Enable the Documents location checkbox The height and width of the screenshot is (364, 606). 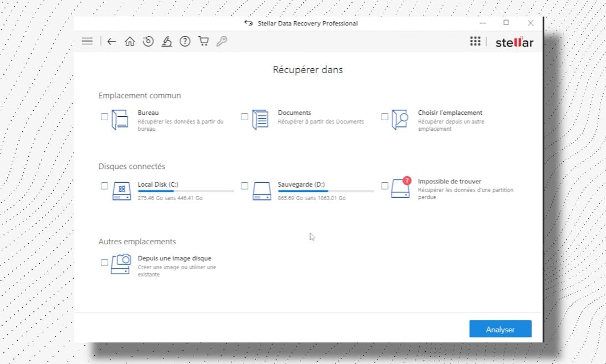click(245, 117)
